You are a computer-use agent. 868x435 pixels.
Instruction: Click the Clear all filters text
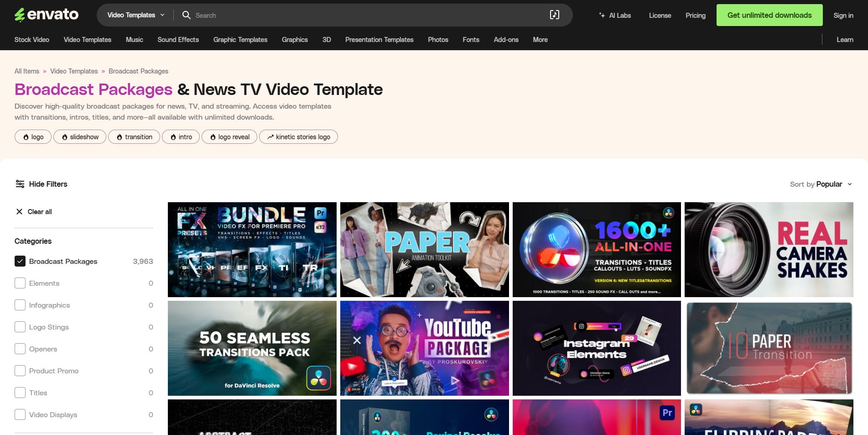click(x=40, y=211)
